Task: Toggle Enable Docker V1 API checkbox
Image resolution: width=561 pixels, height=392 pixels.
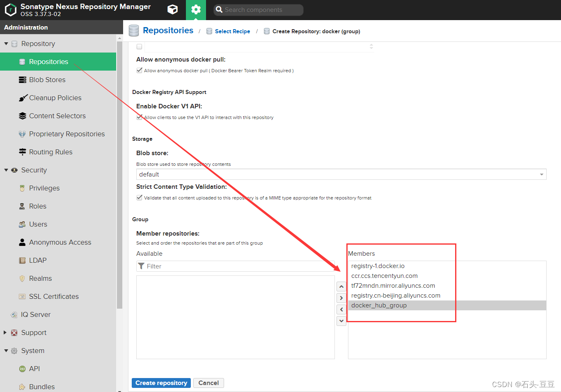Action: click(140, 117)
